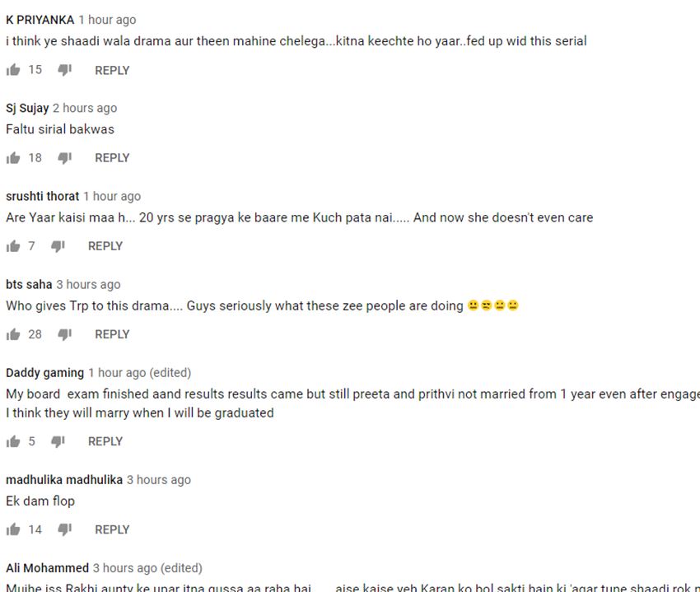
Task: Reply to bts saha's comment
Action: click(112, 334)
